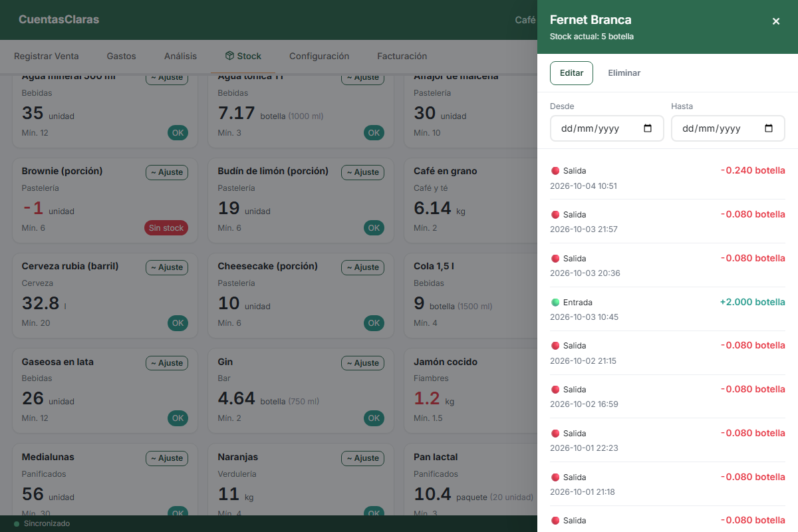798x532 pixels.
Task: Open the Configuración tab
Action: point(319,57)
